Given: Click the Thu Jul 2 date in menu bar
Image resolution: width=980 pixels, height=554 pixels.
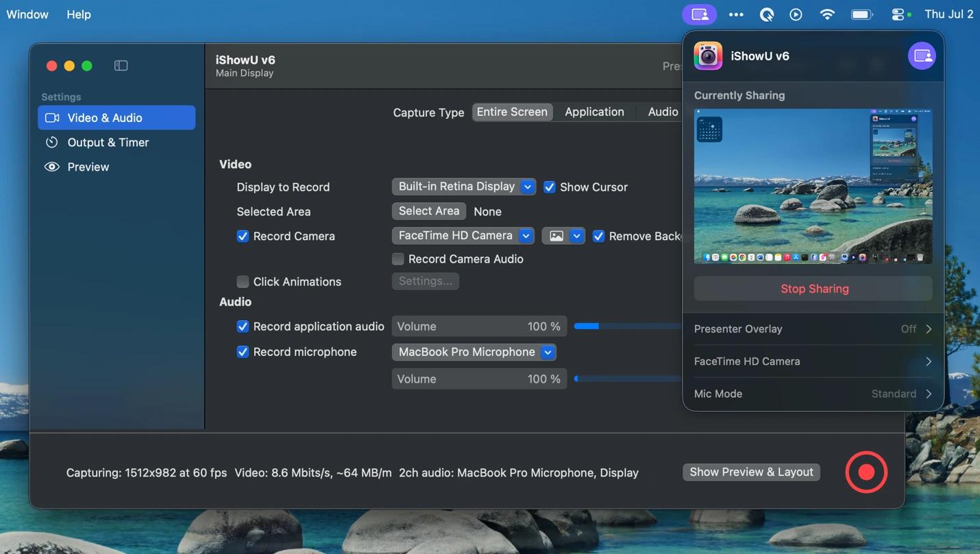Looking at the screenshot, I should 948,14.
